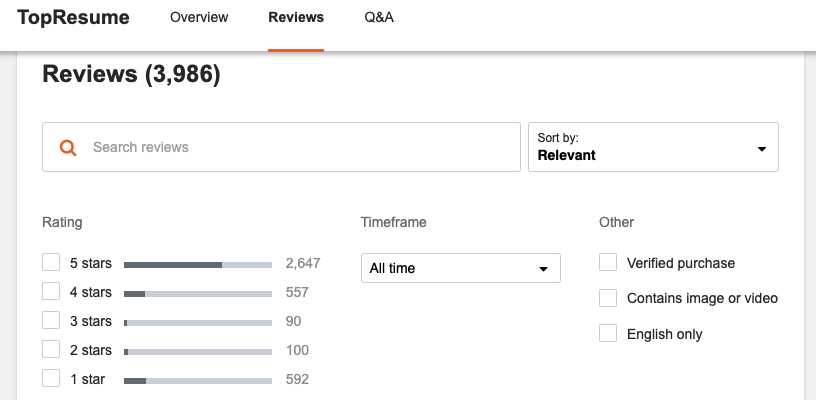Tick the 5 stars checkbox

(x=51, y=263)
